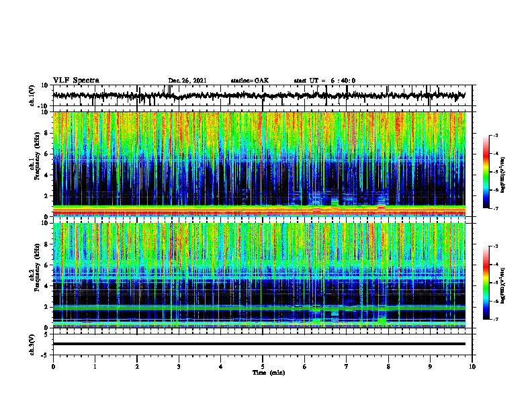
Task: Click time axis tick label "5"
Action: 263,367
